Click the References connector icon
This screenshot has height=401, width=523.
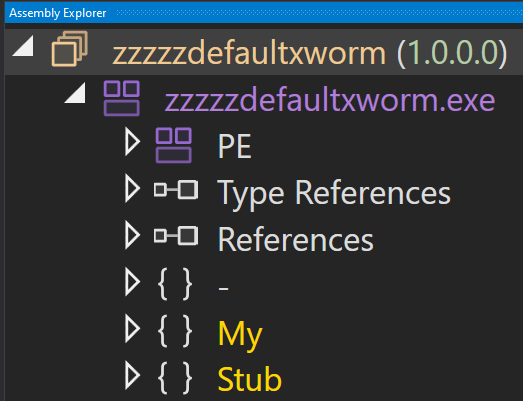tap(176, 236)
